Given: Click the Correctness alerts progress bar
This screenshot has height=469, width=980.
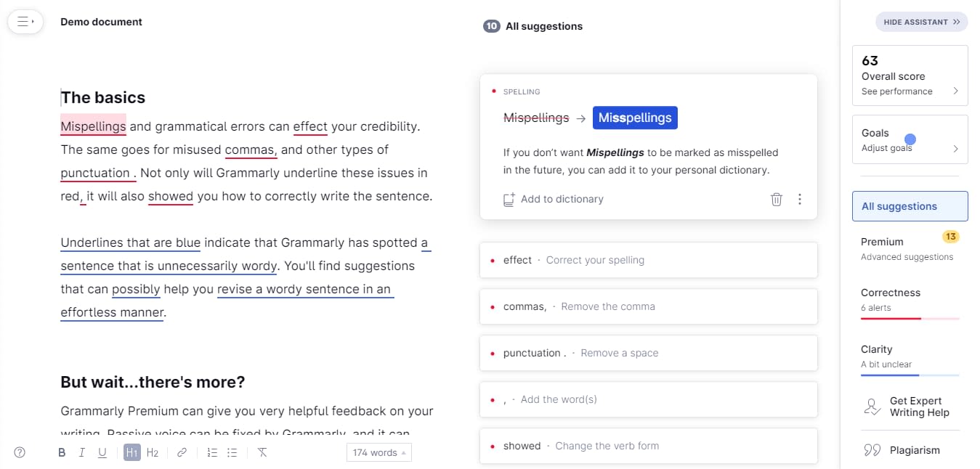Looking at the screenshot, I should point(910,317).
